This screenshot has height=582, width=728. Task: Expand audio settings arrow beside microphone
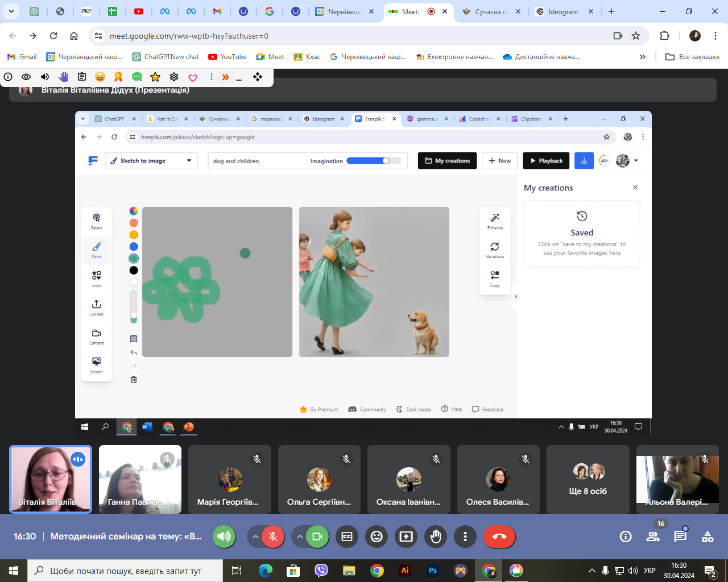pyautogui.click(x=255, y=537)
